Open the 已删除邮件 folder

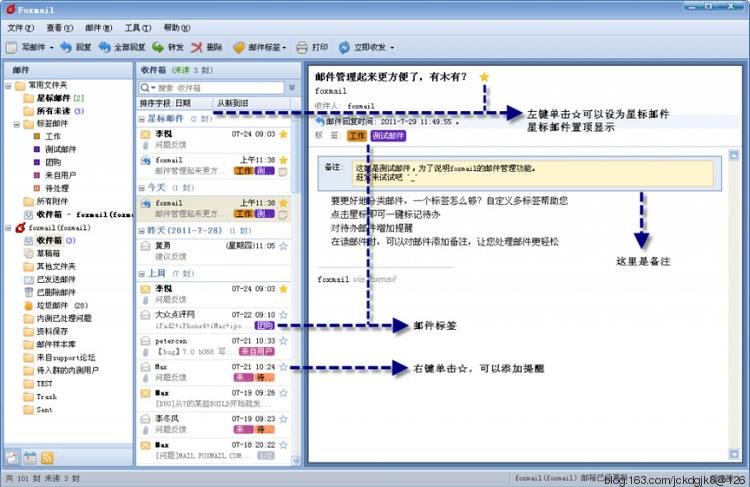coord(49,292)
